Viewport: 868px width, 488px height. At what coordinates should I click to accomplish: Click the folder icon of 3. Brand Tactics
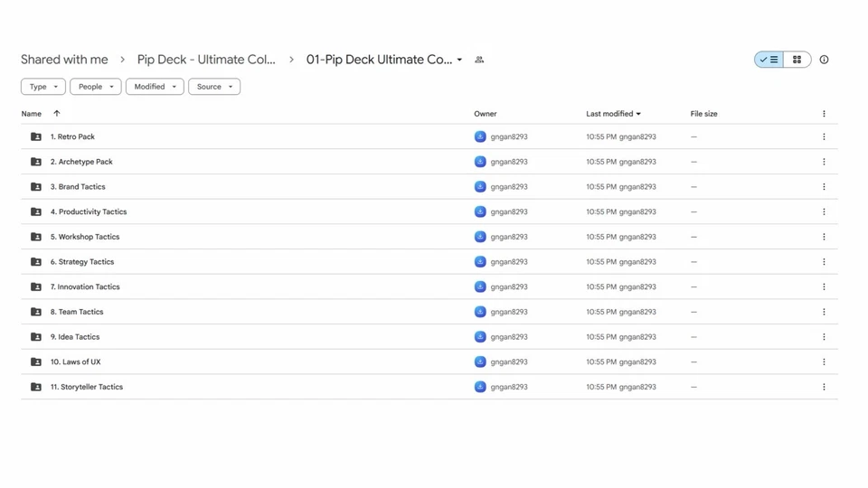(x=36, y=187)
